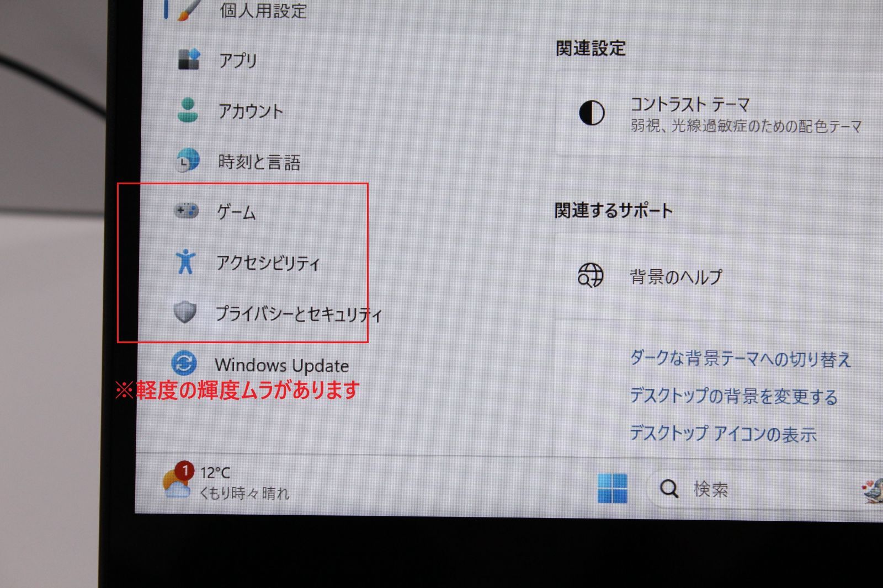
Task: Click the ダークな背景テーマへの切り替え link
Action: coord(741,359)
